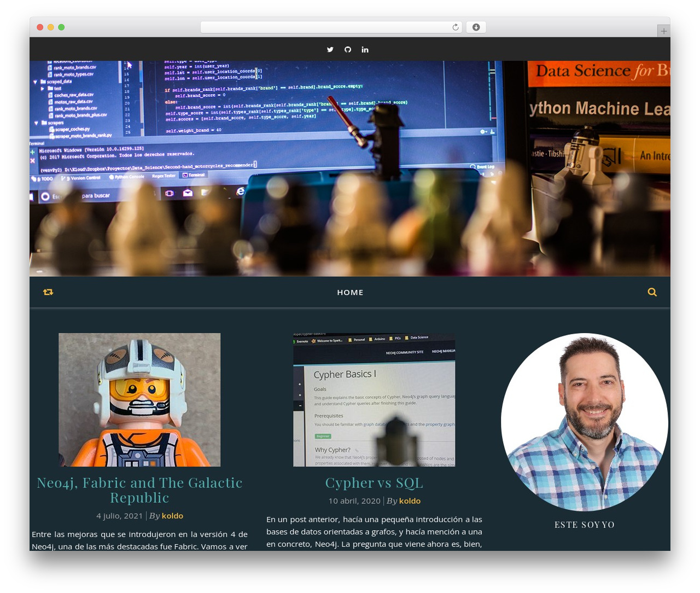700x593 pixels.
Task: Go to the HOME menu item
Action: point(350,292)
